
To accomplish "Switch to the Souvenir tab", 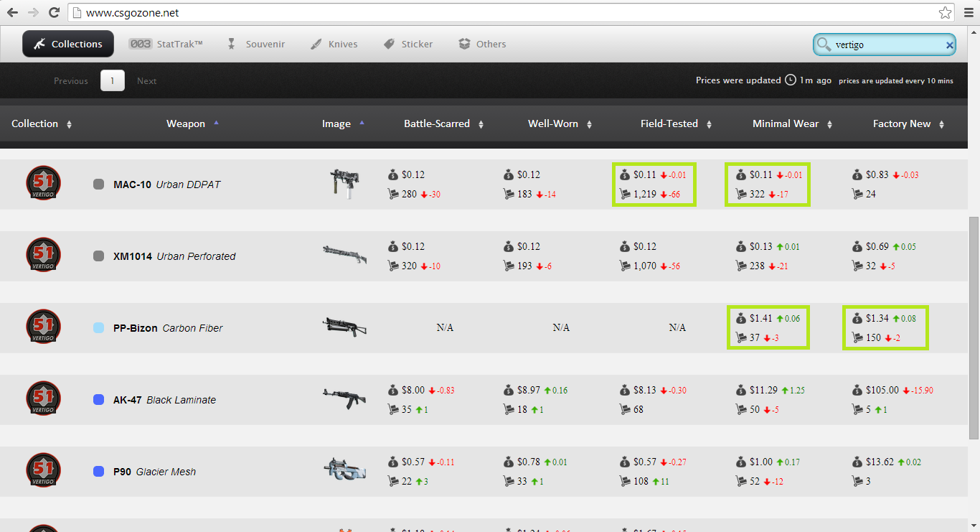I will (256, 44).
